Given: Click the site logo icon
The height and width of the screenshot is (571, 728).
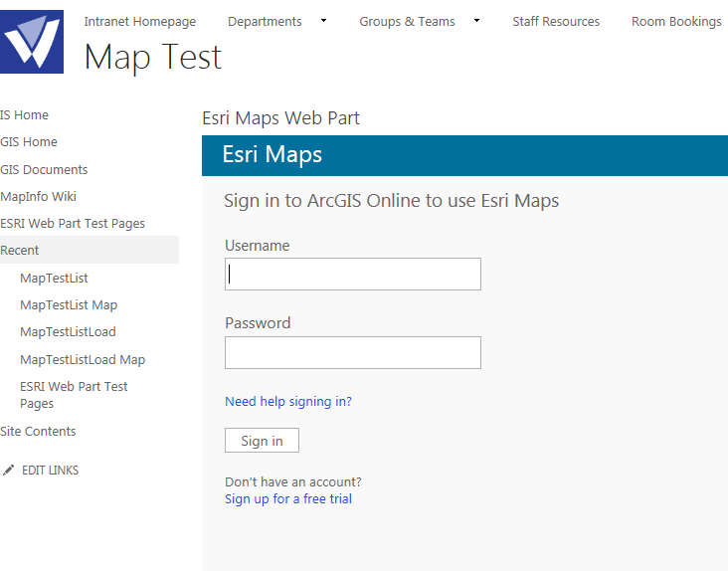Looking at the screenshot, I should pyautogui.click(x=32, y=42).
